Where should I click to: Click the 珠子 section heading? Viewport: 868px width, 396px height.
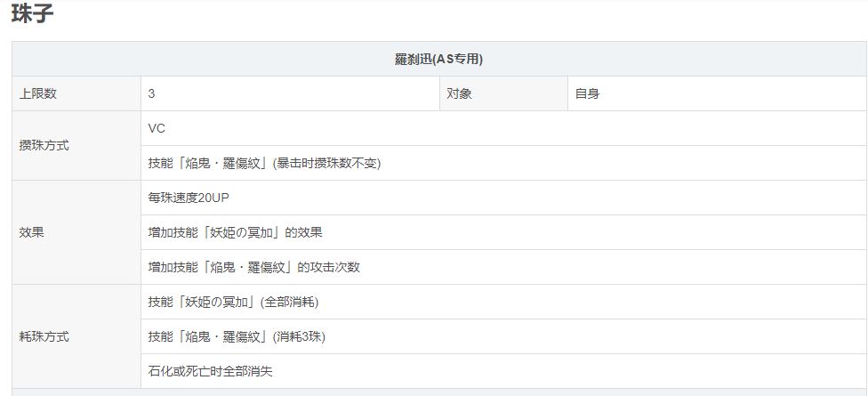pos(33,14)
